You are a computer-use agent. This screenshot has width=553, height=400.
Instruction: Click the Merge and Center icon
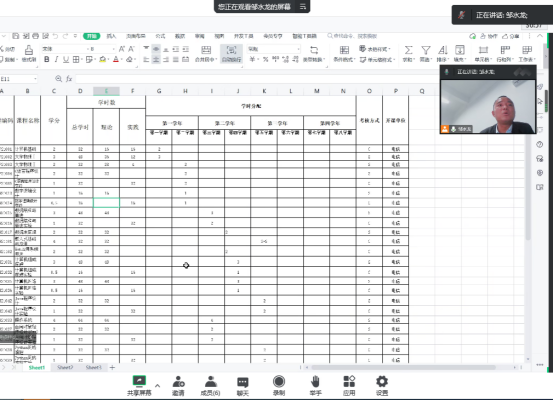click(206, 50)
